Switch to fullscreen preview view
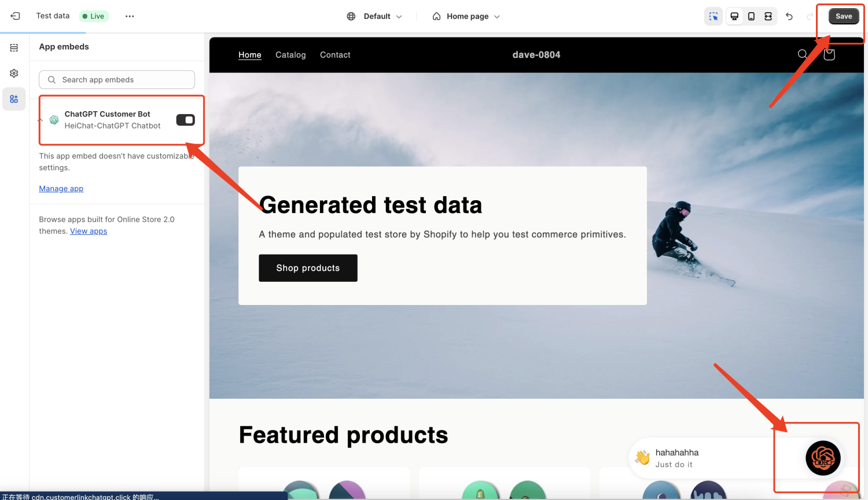Screen dimensions: 868x500 coord(768,16)
